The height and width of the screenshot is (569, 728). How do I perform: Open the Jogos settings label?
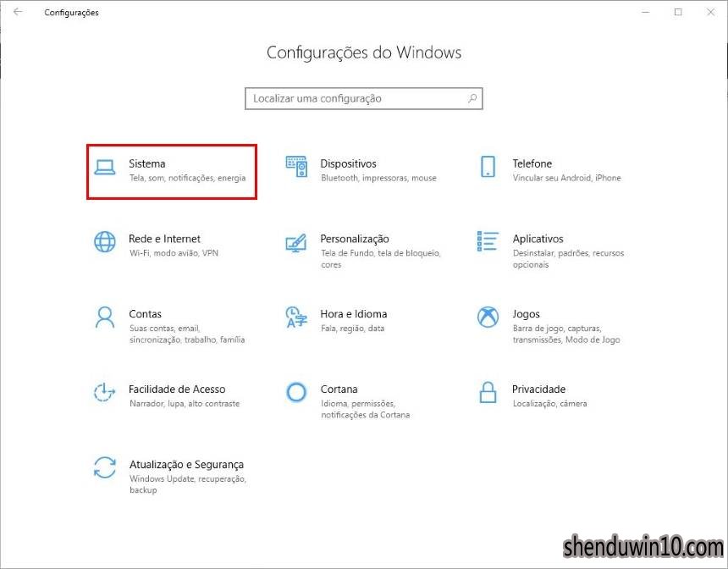pos(526,314)
